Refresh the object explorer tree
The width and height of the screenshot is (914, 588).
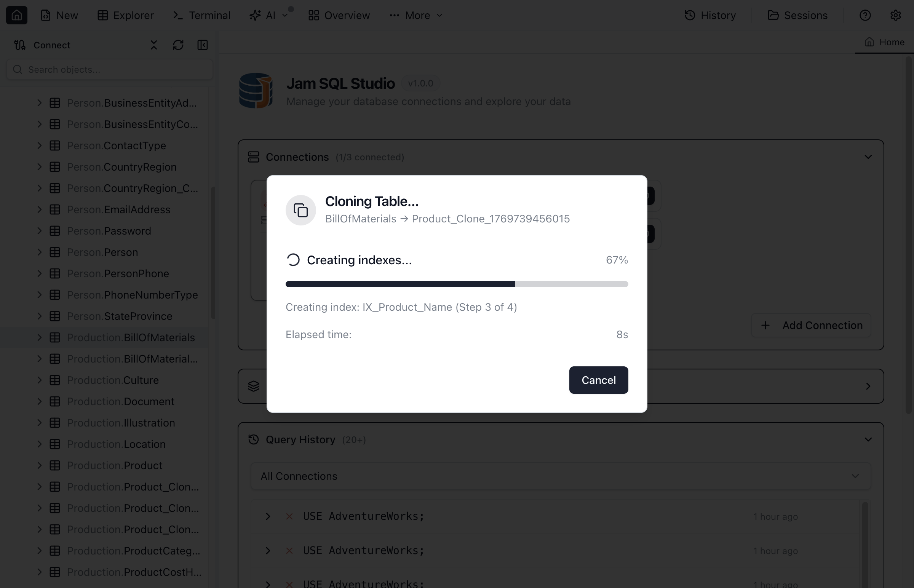[x=178, y=45]
